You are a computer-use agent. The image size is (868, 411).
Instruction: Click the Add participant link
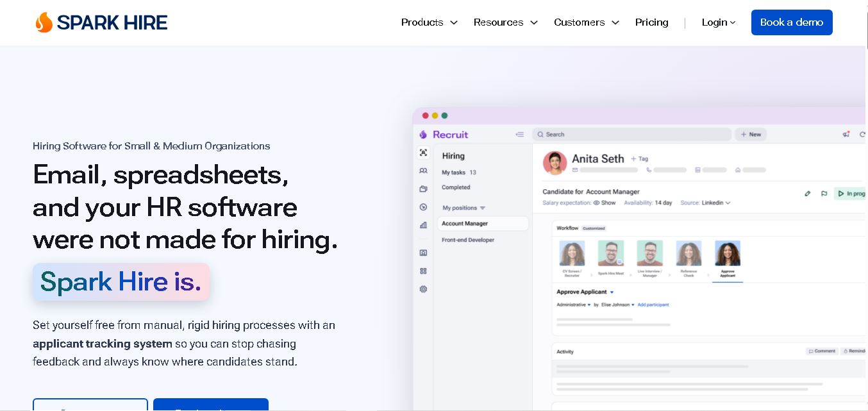click(x=653, y=305)
